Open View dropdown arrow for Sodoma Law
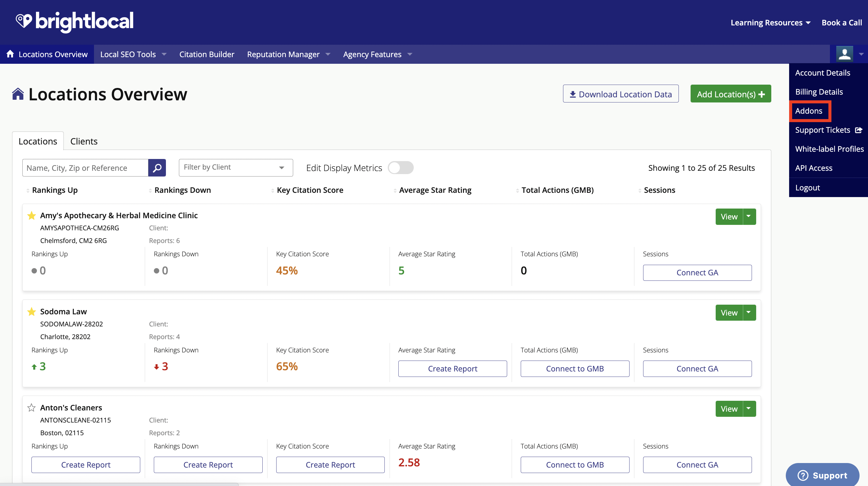 click(750, 313)
